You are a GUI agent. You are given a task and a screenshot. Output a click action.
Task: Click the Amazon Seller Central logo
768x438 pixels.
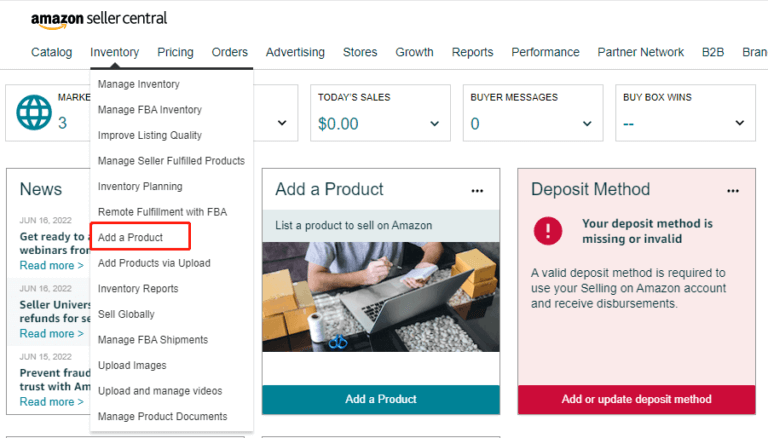tap(99, 19)
